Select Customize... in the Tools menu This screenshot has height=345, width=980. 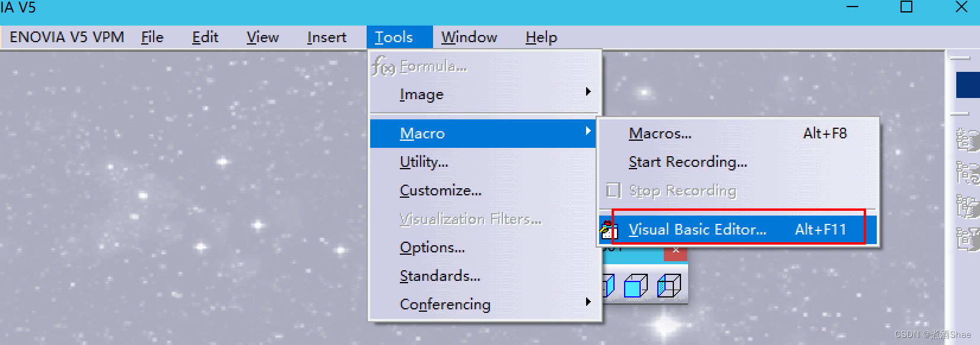pos(440,191)
